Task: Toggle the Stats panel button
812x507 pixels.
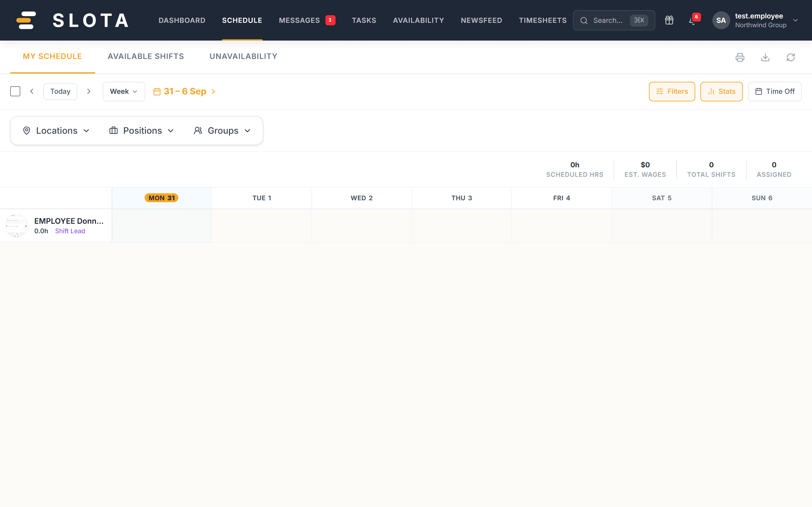Action: coord(721,92)
